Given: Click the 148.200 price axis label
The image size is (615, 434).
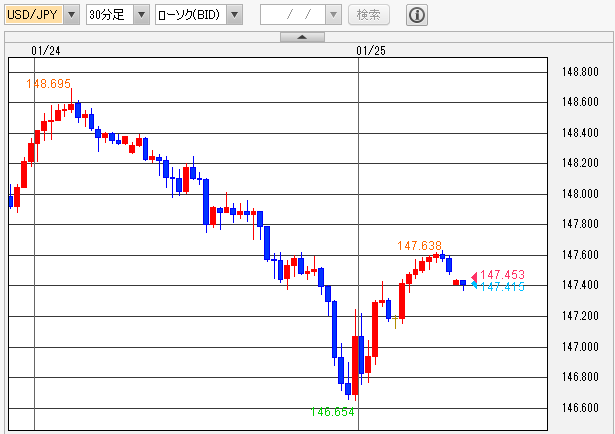Looking at the screenshot, I should [x=580, y=163].
